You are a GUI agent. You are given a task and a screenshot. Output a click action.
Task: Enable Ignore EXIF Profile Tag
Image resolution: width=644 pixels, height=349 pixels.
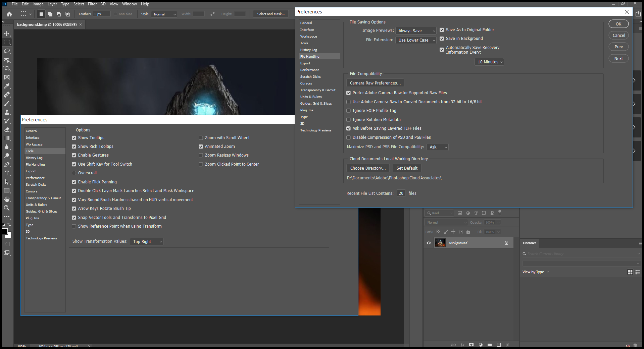pyautogui.click(x=348, y=111)
